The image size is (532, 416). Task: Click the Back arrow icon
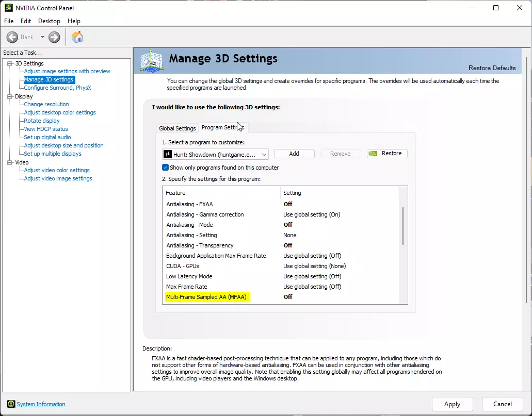[x=12, y=37]
